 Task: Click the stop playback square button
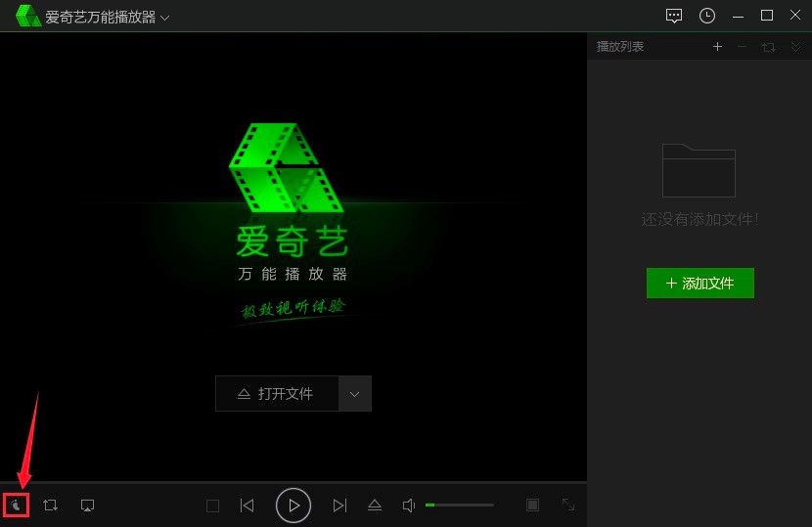click(212, 505)
